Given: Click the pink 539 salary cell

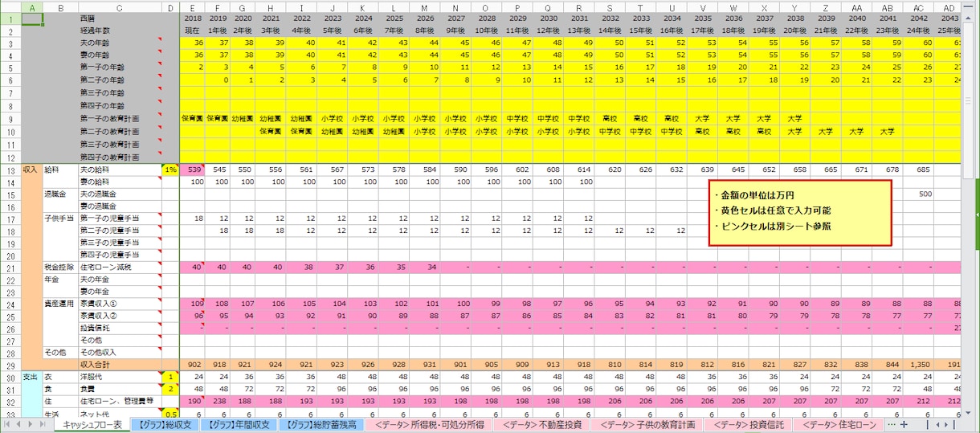Looking at the screenshot, I should [x=192, y=170].
